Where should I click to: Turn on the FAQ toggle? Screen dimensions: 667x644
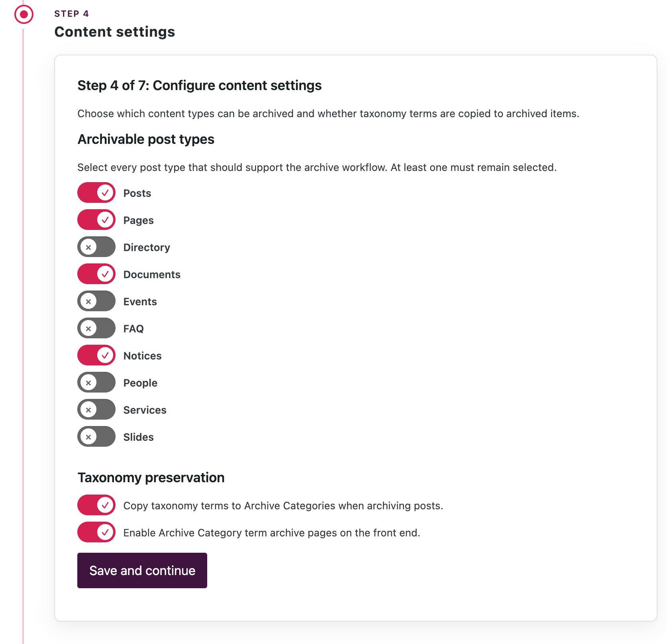click(96, 328)
